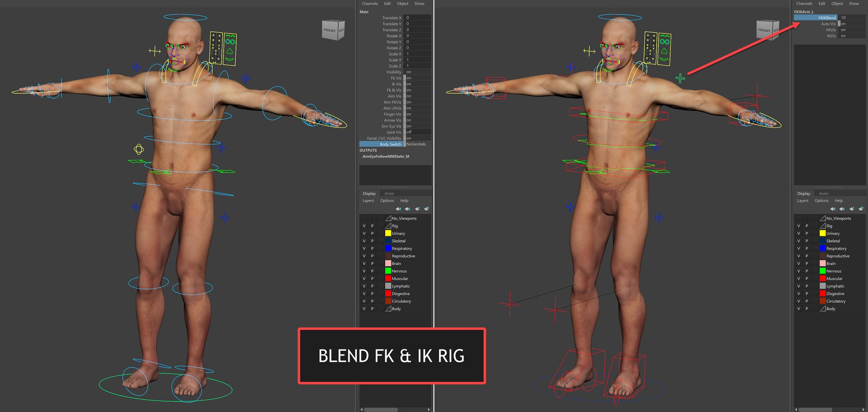868x412 pixels.
Task: Click the FRONT view cube in left viewport
Action: coord(333,30)
